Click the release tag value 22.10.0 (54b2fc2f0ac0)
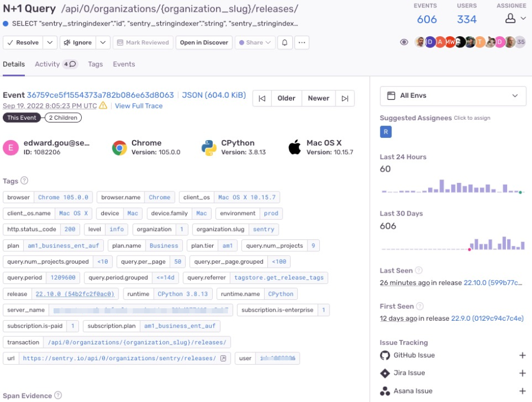Screen dimensions: 532x402 tap(75, 294)
